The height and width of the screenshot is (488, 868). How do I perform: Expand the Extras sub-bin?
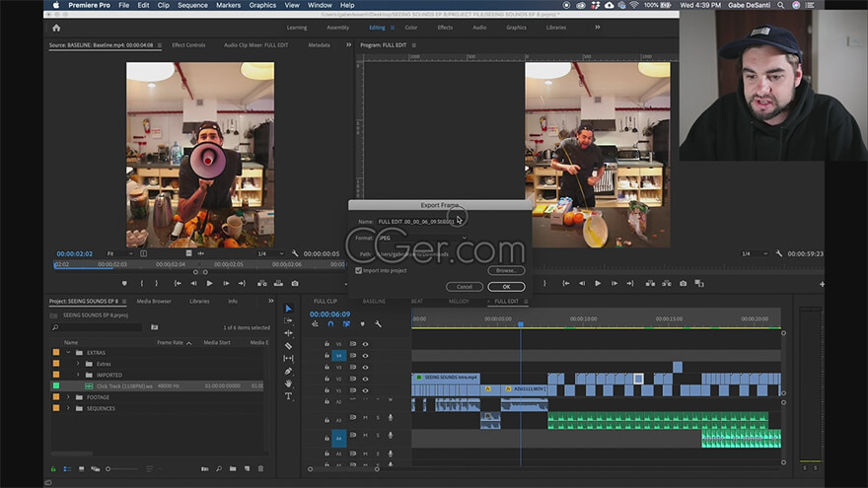pyautogui.click(x=78, y=364)
